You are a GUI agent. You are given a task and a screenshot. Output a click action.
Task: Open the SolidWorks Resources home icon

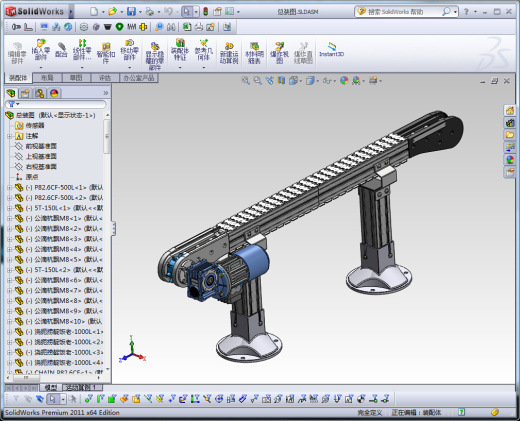coord(510,110)
